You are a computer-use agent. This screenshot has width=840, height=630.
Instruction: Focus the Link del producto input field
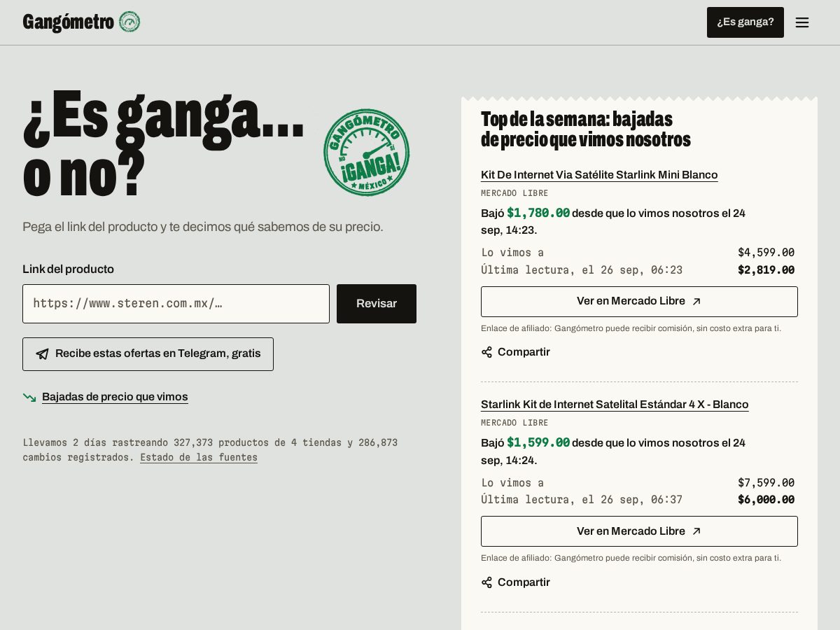click(x=176, y=304)
